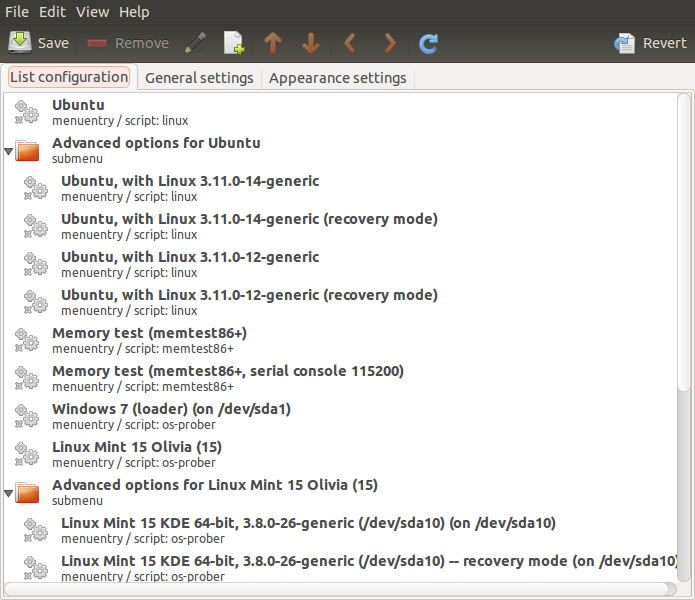Select 'Linux Mint 15 Olivia (15)' entry

click(340, 454)
